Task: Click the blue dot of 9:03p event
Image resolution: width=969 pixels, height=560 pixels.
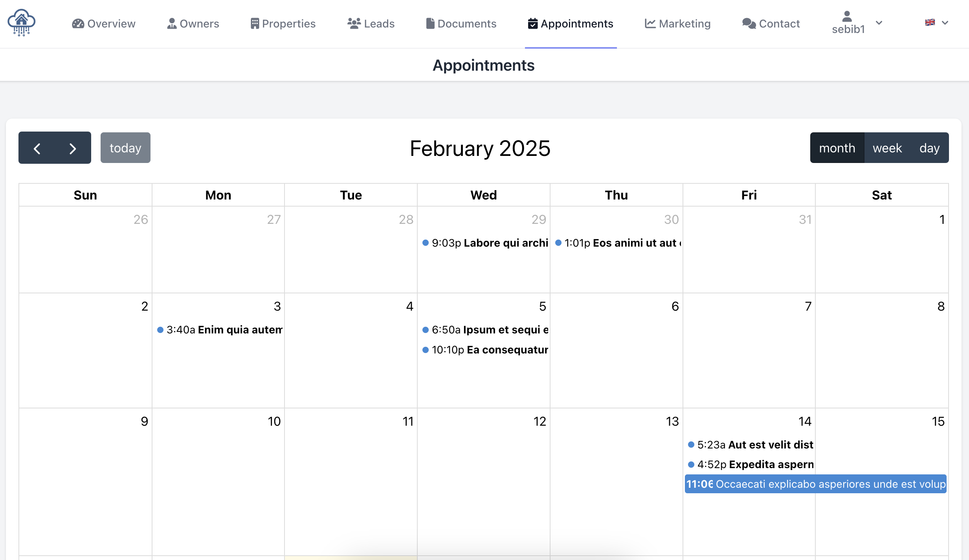Action: pyautogui.click(x=426, y=243)
